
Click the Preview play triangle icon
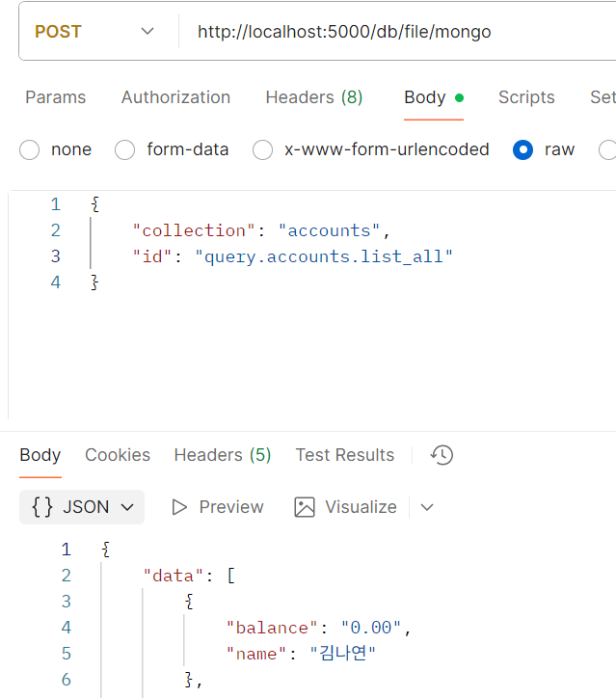click(179, 507)
